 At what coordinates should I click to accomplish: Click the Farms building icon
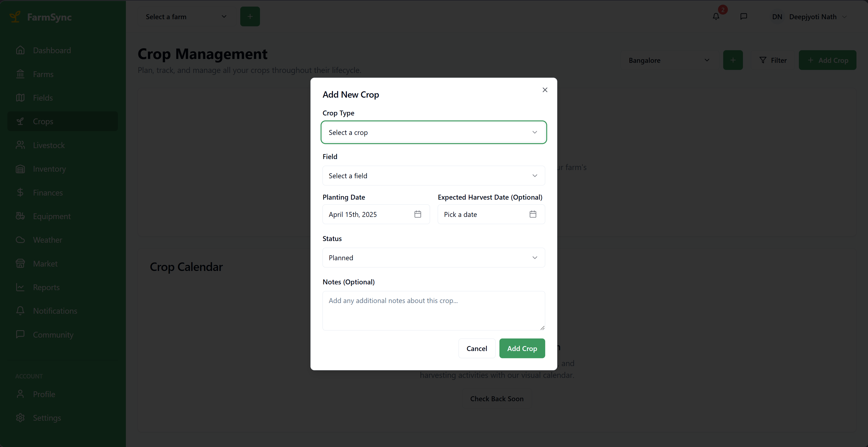tap(20, 74)
